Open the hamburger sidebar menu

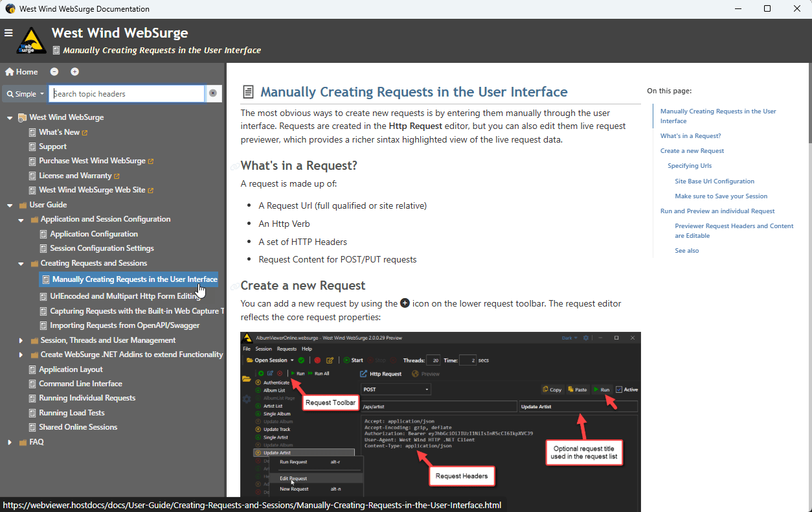tap(8, 32)
